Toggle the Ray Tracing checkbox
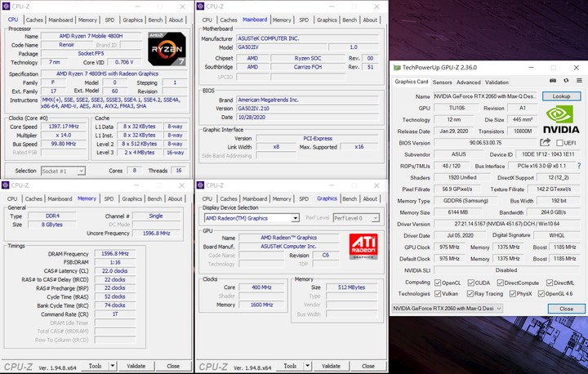The width and height of the screenshot is (588, 374). click(x=470, y=294)
